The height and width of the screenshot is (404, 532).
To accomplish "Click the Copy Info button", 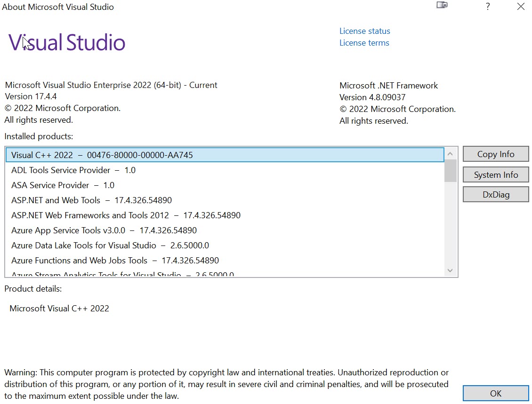I will [x=495, y=154].
